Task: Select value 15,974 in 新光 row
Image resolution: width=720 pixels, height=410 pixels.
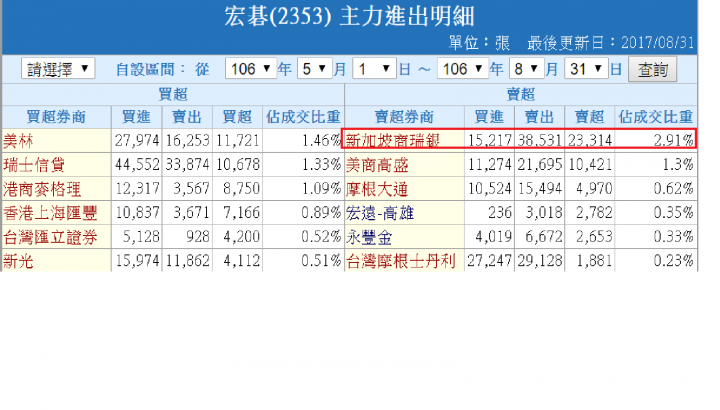Action: tap(137, 260)
